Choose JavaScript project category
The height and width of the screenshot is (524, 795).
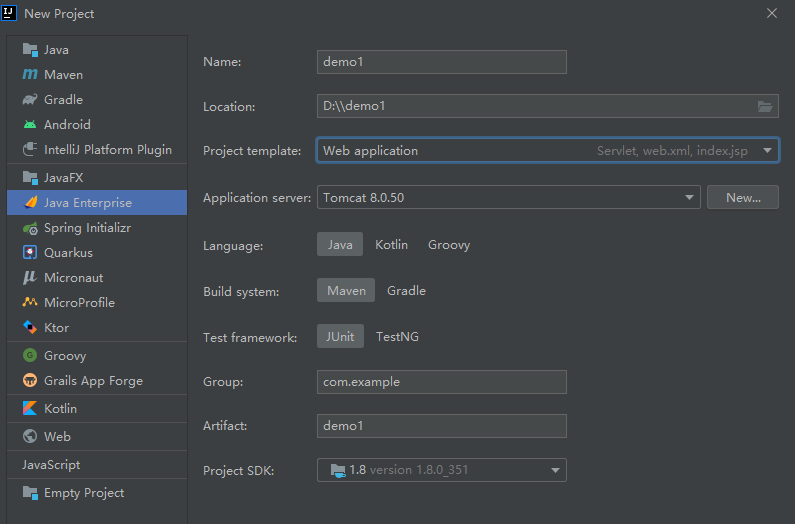51,465
